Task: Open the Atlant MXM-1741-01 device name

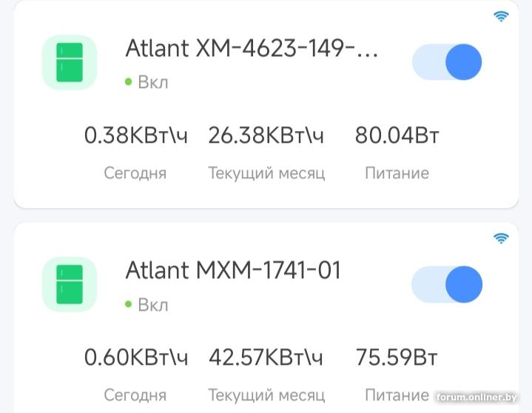Action: point(233,270)
